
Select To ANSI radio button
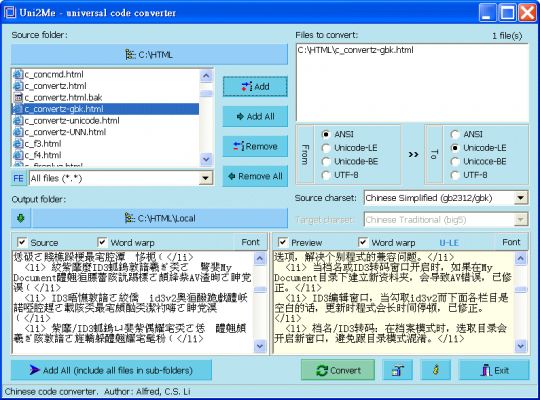click(455, 134)
